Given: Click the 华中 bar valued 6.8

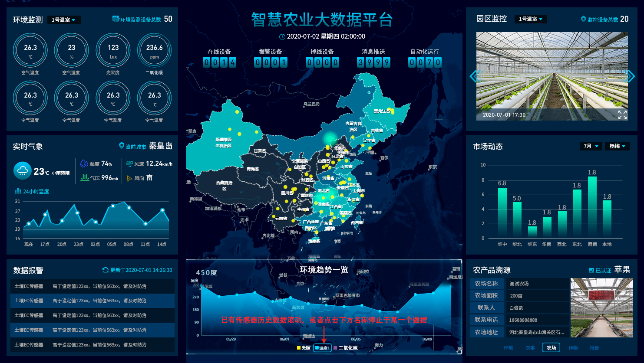Looking at the screenshot, I should coord(502,213).
